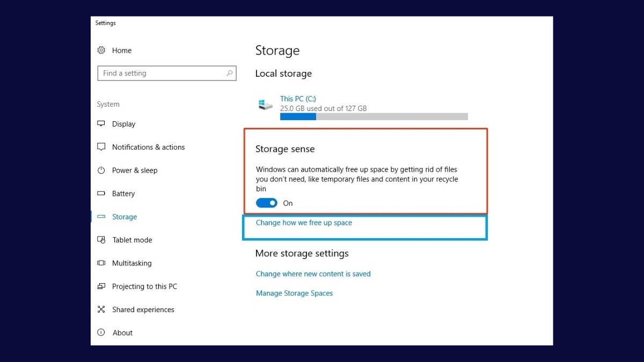Open Change where new content is saved
This screenshot has width=644, height=362.
point(313,274)
